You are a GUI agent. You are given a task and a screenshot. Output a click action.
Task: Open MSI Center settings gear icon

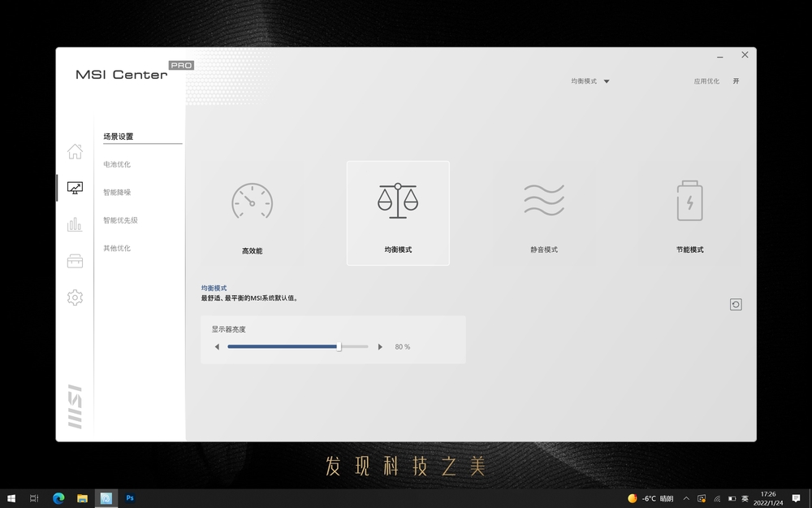tap(75, 297)
